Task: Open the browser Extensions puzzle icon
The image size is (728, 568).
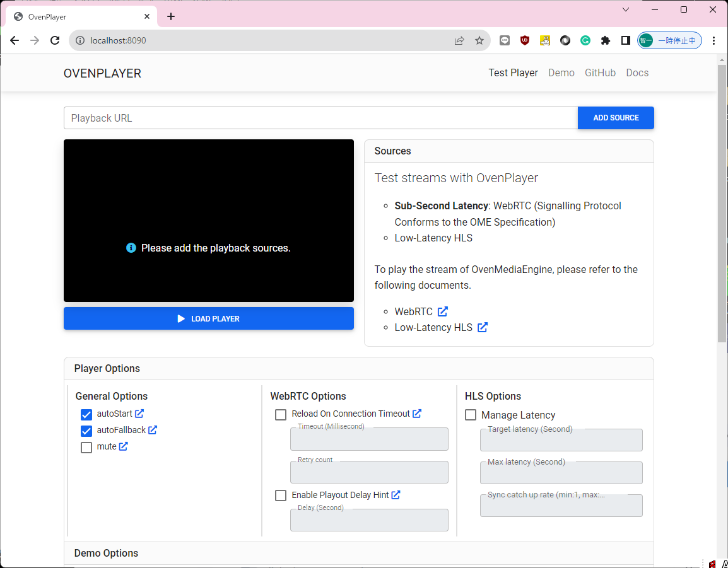Action: [606, 40]
